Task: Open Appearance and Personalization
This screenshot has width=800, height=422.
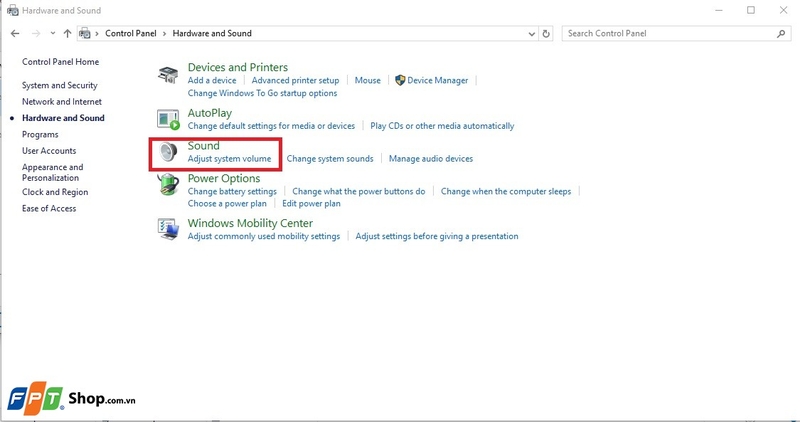Action: [x=52, y=172]
